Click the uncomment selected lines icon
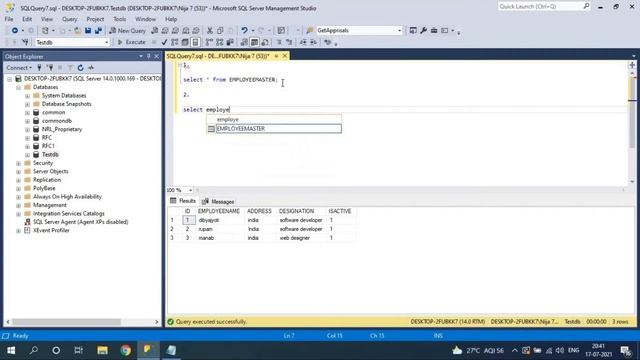The image size is (640, 360). (x=289, y=42)
